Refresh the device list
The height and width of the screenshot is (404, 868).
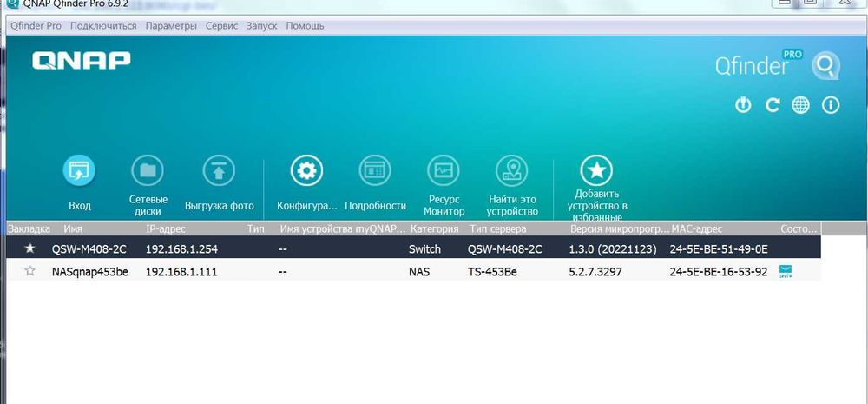tap(773, 105)
